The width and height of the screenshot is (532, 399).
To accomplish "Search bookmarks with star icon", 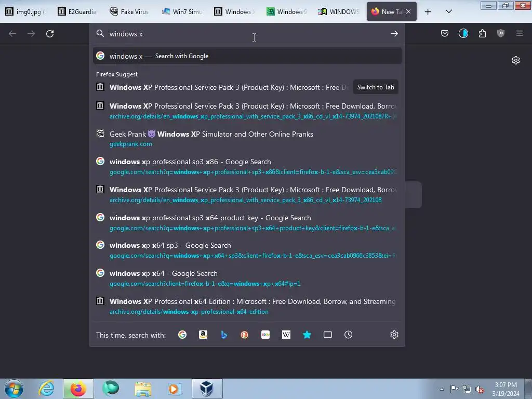I will pos(307,335).
